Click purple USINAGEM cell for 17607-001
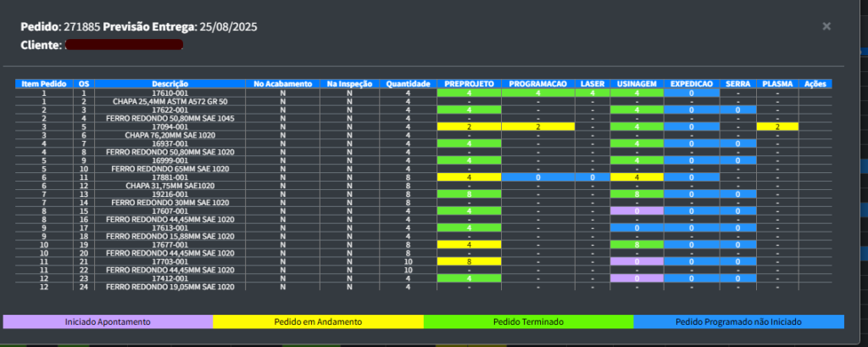 pos(634,210)
